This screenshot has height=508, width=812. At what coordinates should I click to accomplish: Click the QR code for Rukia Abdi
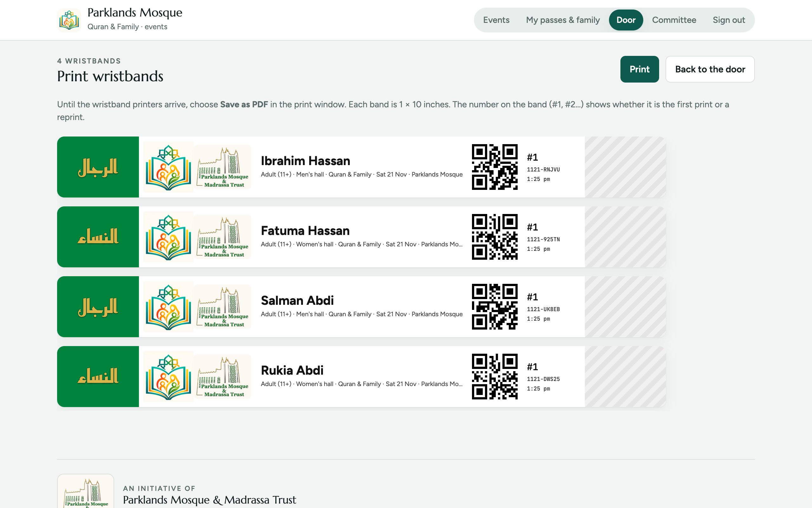click(x=494, y=377)
